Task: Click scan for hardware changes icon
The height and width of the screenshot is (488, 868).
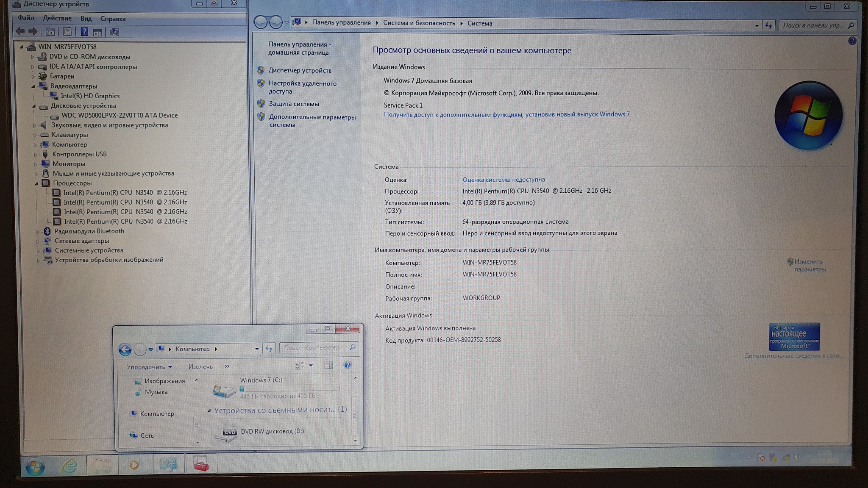Action: click(114, 32)
